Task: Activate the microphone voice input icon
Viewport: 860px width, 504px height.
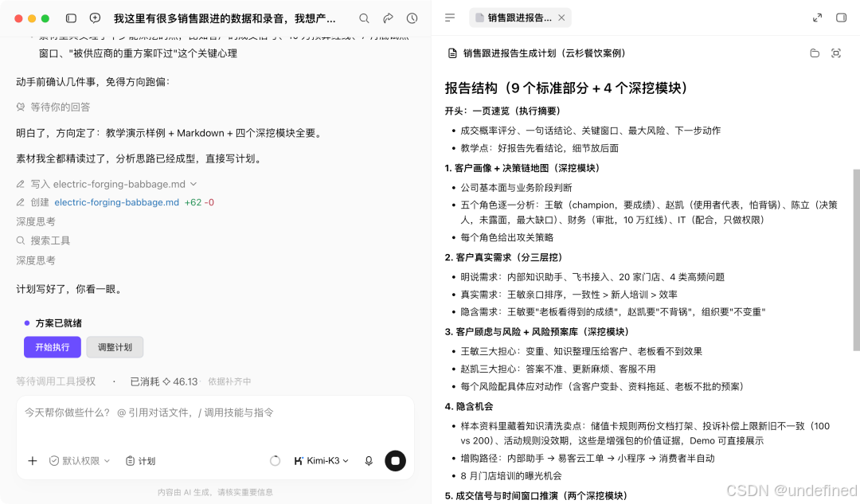Action: point(369,461)
